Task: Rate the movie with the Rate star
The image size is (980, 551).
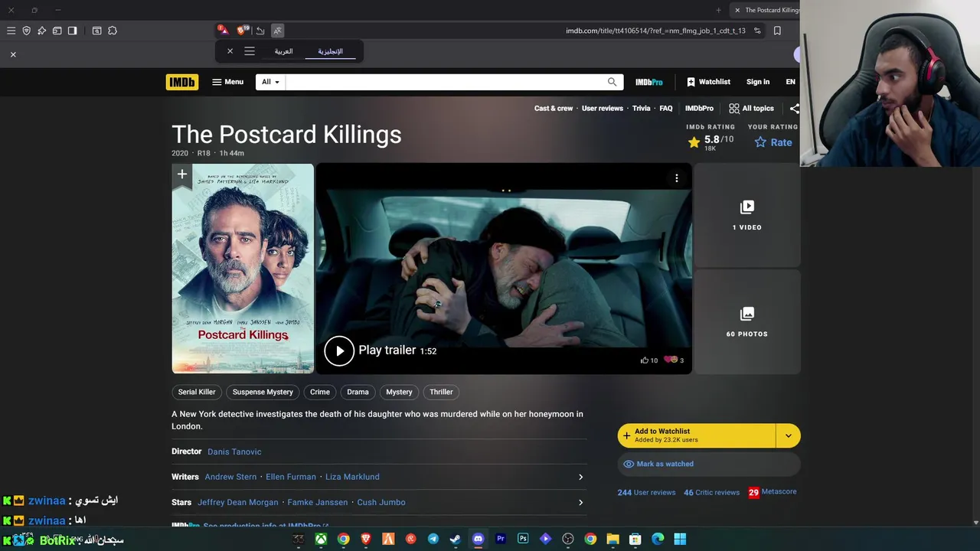Action: (x=773, y=142)
